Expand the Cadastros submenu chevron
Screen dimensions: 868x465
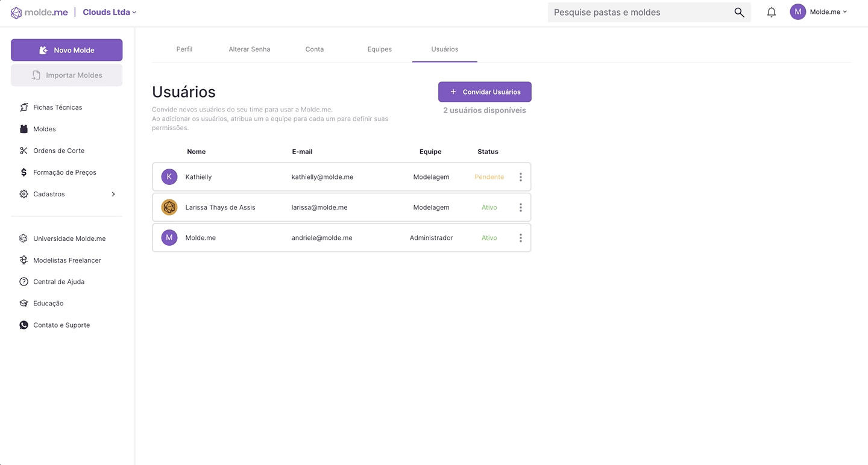pyautogui.click(x=113, y=194)
